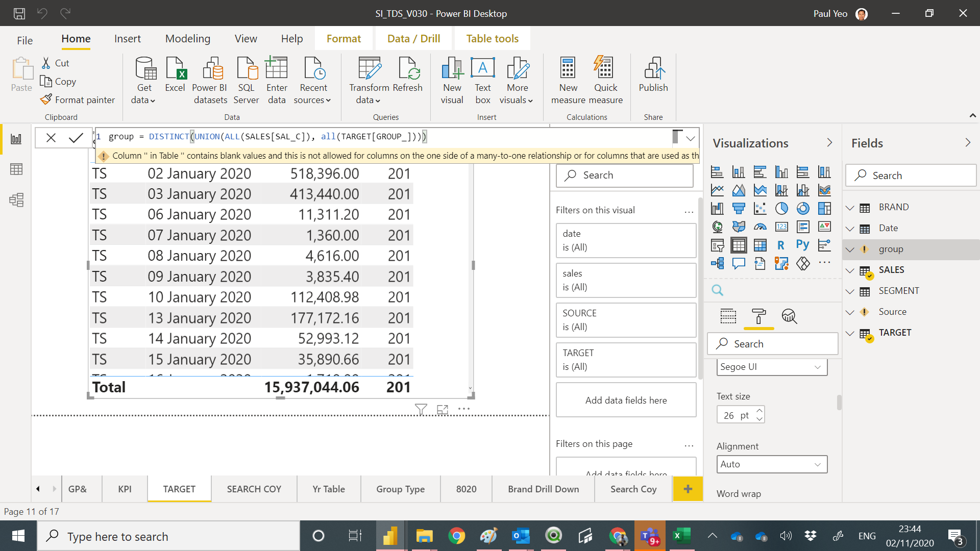Cancel the formula with X icon
The width and height of the screenshot is (980, 551).
pyautogui.click(x=51, y=138)
